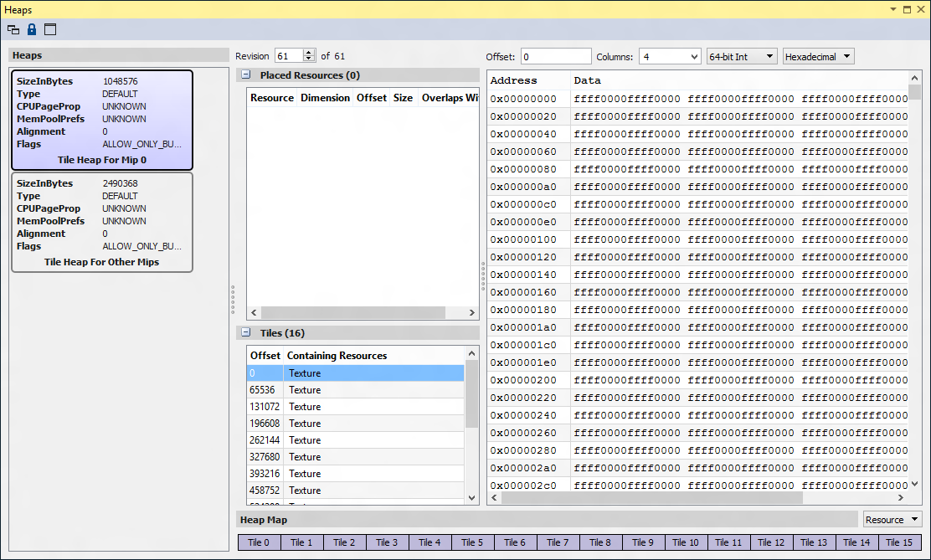
Task: Open the window position dropdown arrow
Action: [x=893, y=9]
